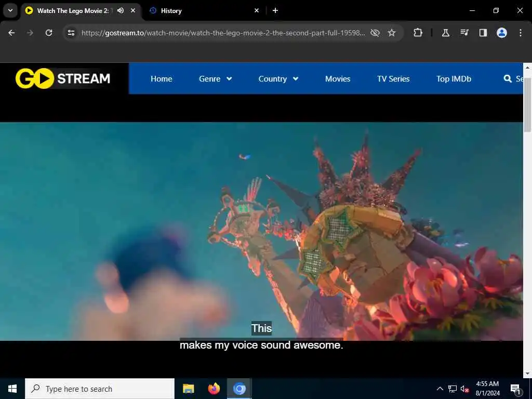Click the gostream.to URL address bar
The height and width of the screenshot is (399, 532).
[223, 33]
